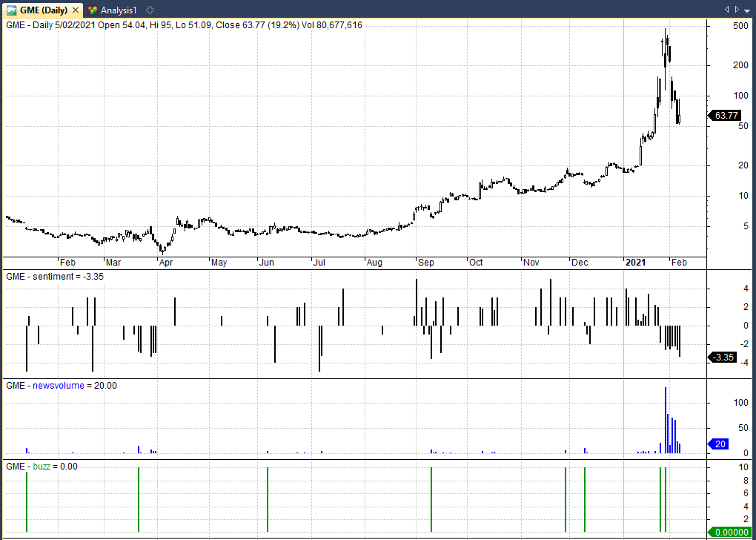Image resolution: width=756 pixels, height=540 pixels.
Task: Click the 500 price axis value
Action: click(741, 25)
